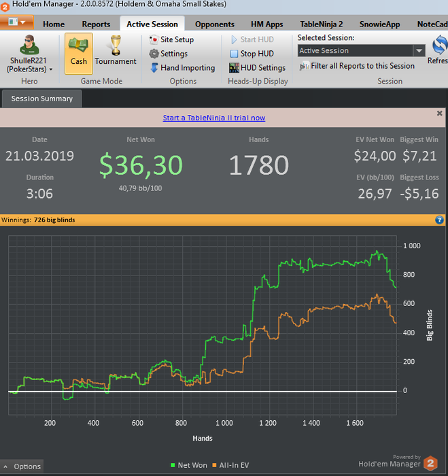The image size is (448, 476).
Task: Click Filter all Reports to this Session
Action: click(357, 66)
